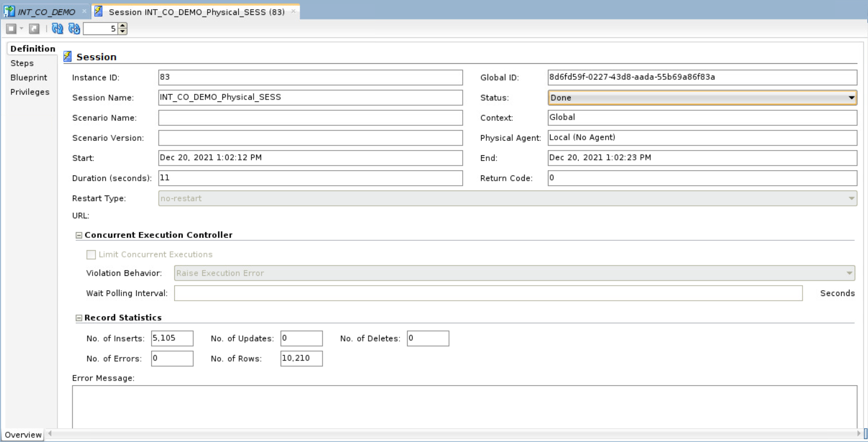Click the Stop session toolbar icon
The height and width of the screenshot is (442, 868).
point(11,29)
